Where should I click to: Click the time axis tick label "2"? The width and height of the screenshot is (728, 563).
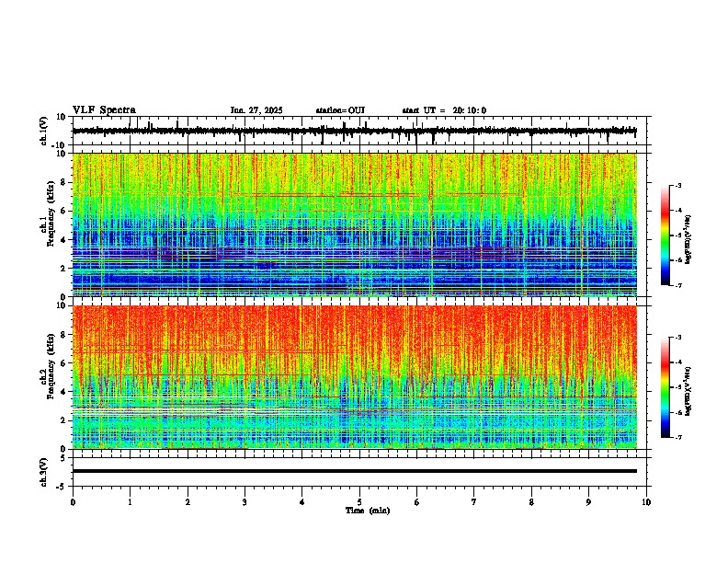[188, 502]
